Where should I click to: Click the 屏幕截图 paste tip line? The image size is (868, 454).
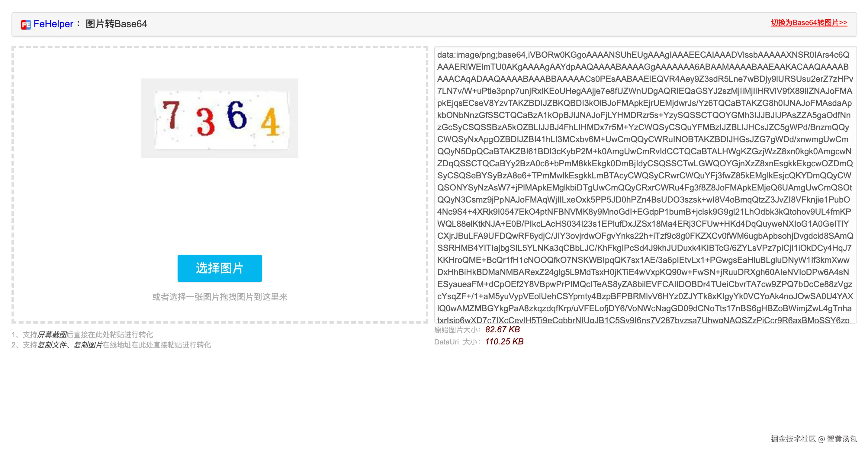(x=82, y=334)
